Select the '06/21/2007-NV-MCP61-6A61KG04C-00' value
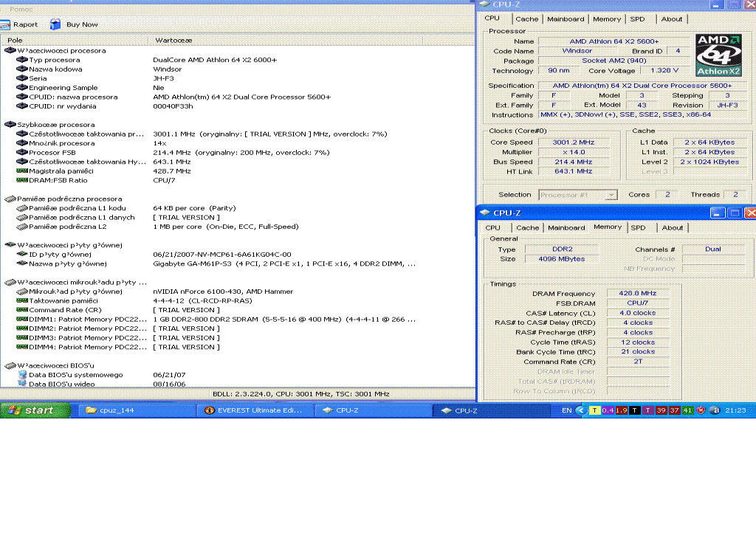This screenshot has width=756, height=558. (x=221, y=255)
